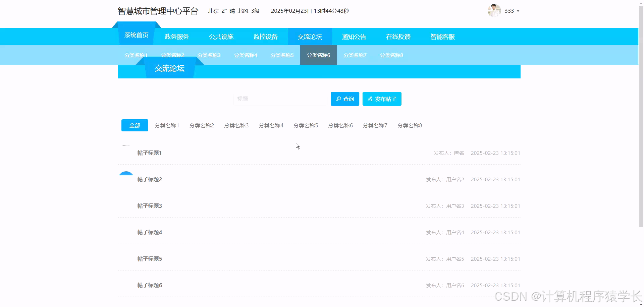Open the 333 user account dropdown

(509, 10)
